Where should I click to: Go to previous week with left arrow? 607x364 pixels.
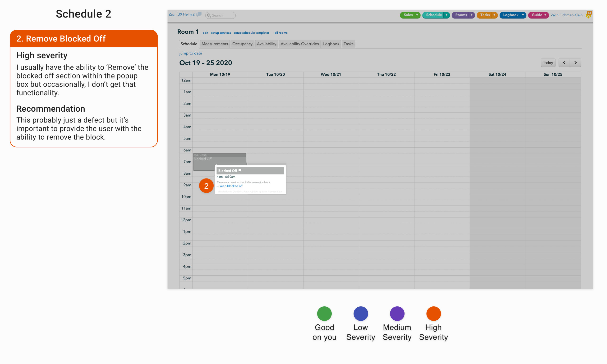point(564,63)
